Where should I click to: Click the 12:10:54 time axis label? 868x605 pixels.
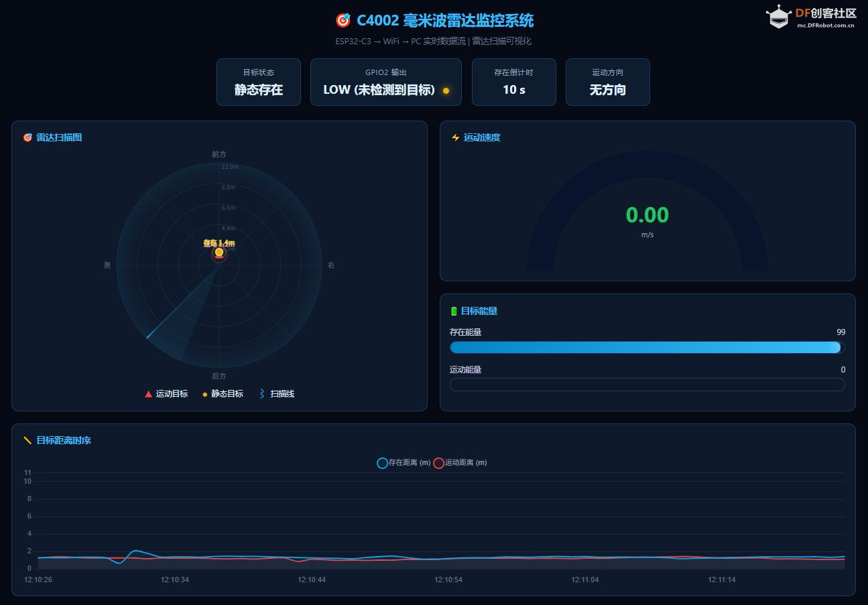[448, 580]
